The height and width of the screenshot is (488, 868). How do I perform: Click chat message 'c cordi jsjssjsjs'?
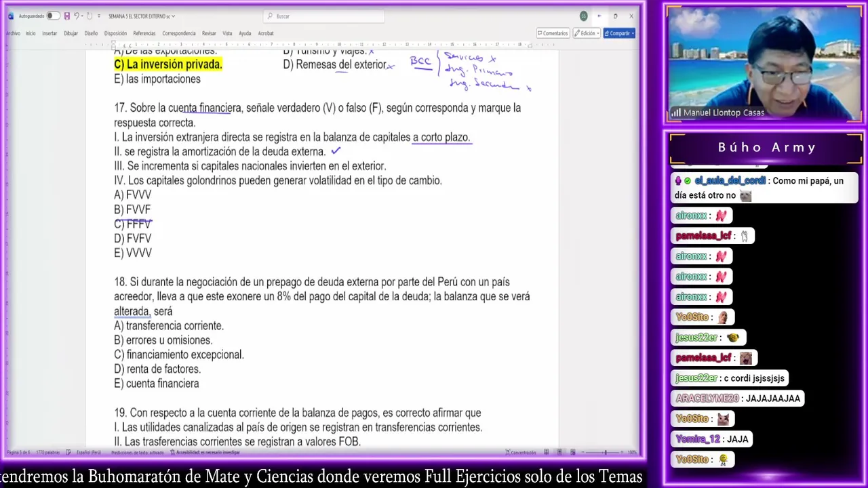(x=755, y=378)
